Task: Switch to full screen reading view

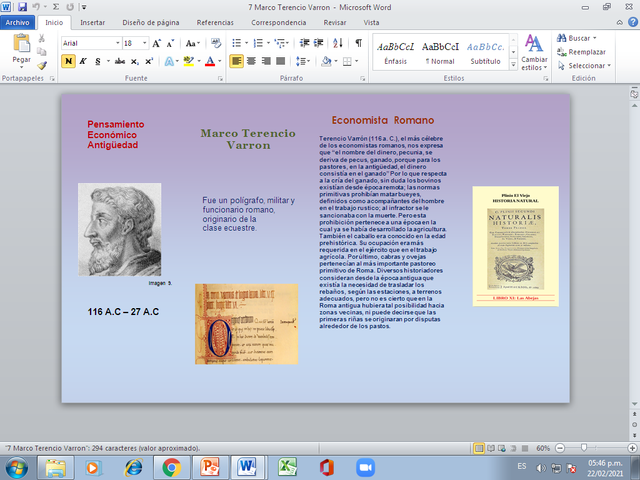Action: point(491,448)
